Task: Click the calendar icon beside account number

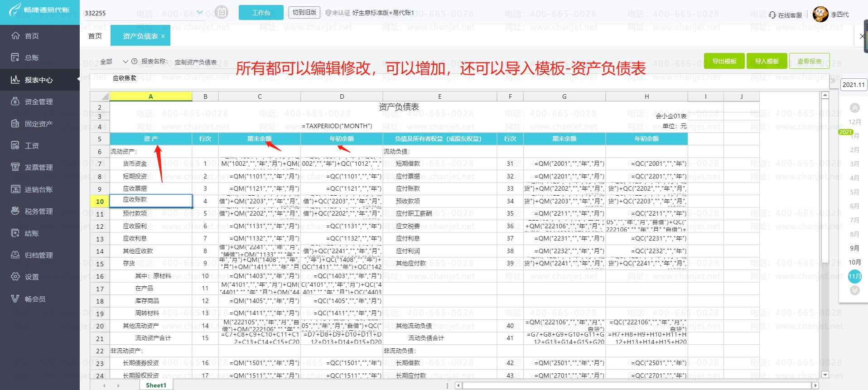Action: pos(221,13)
